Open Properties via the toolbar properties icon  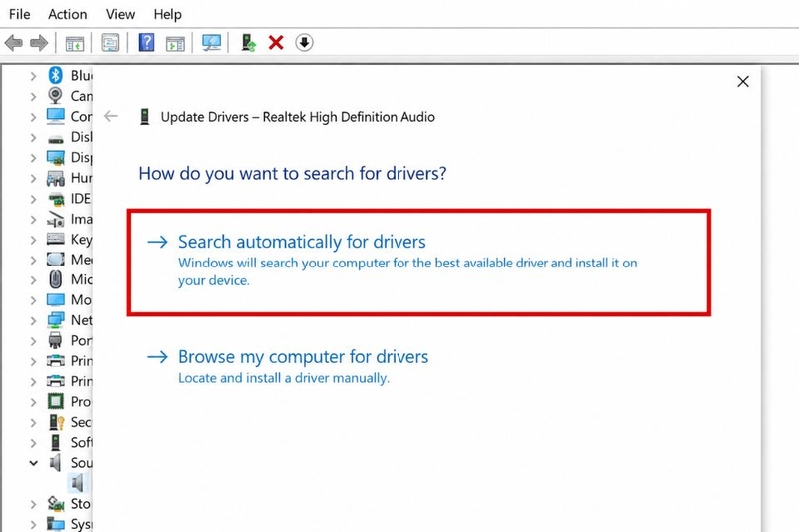110,43
